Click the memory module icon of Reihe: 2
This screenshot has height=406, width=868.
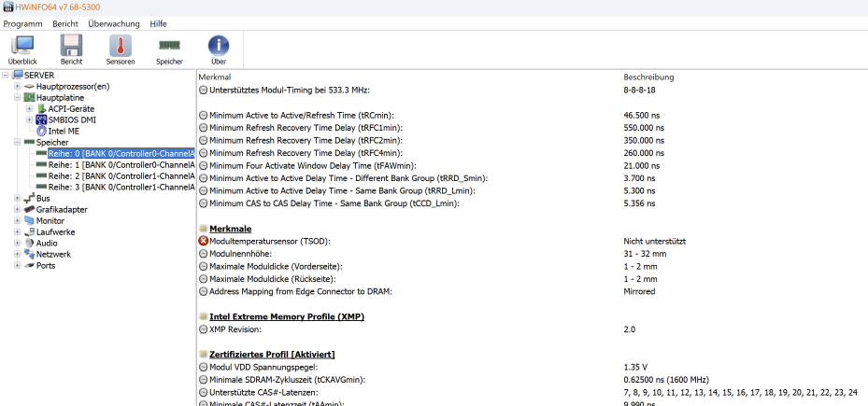click(x=41, y=175)
